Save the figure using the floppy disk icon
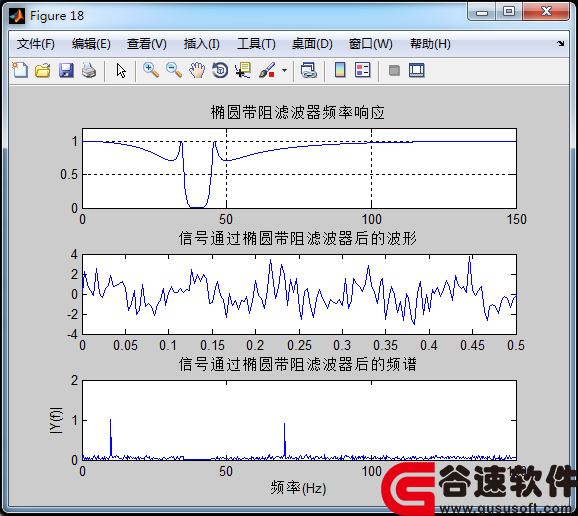This screenshot has width=578, height=516. (66, 70)
